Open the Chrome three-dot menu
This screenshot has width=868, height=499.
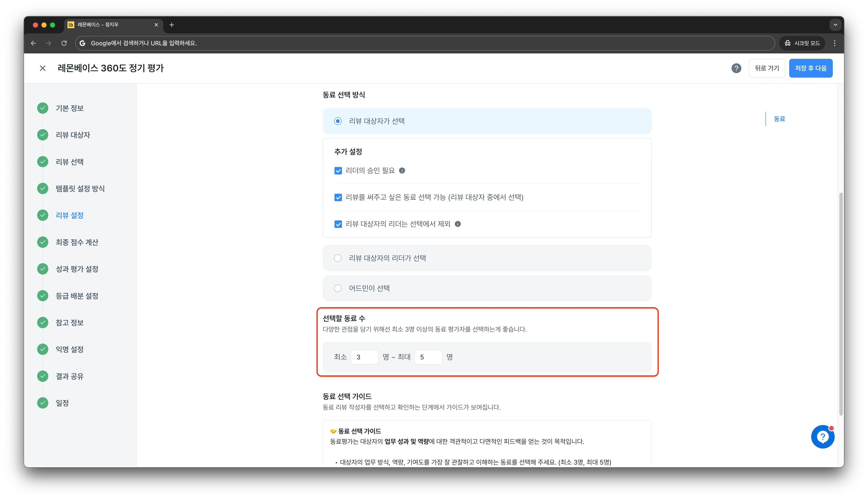834,43
